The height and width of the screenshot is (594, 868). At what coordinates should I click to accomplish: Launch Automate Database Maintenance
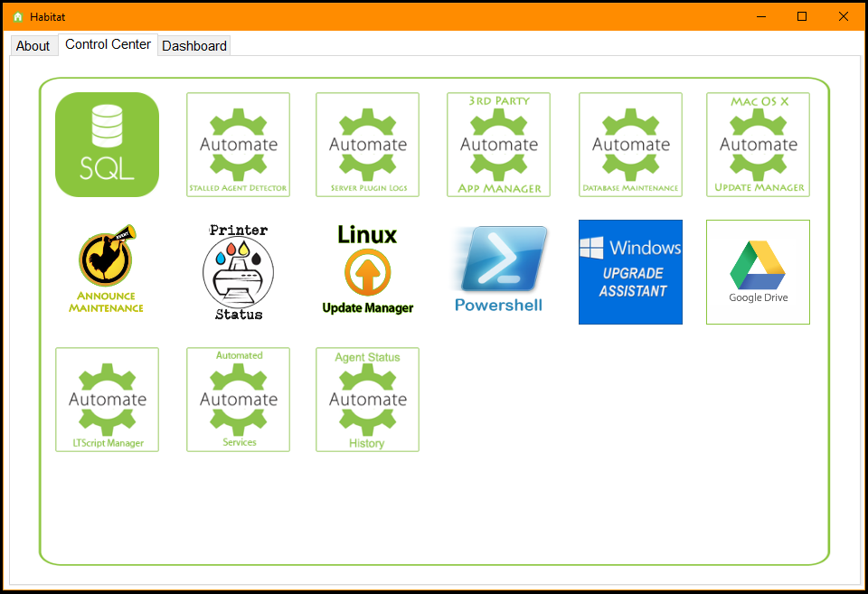pos(630,145)
